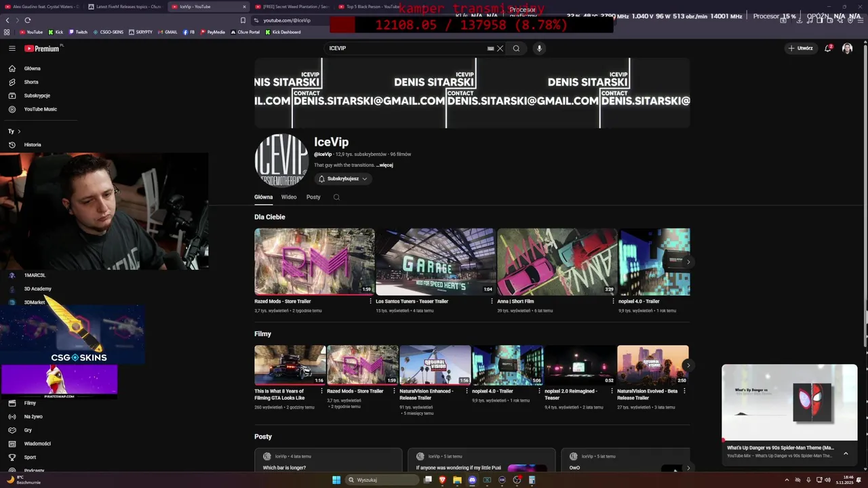Go back in browser

pos(7,20)
